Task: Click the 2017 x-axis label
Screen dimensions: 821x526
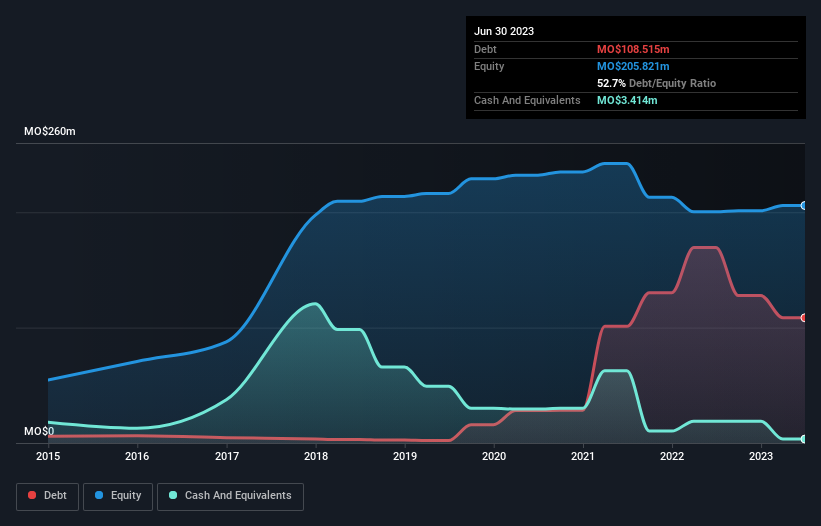Action: 227,456
